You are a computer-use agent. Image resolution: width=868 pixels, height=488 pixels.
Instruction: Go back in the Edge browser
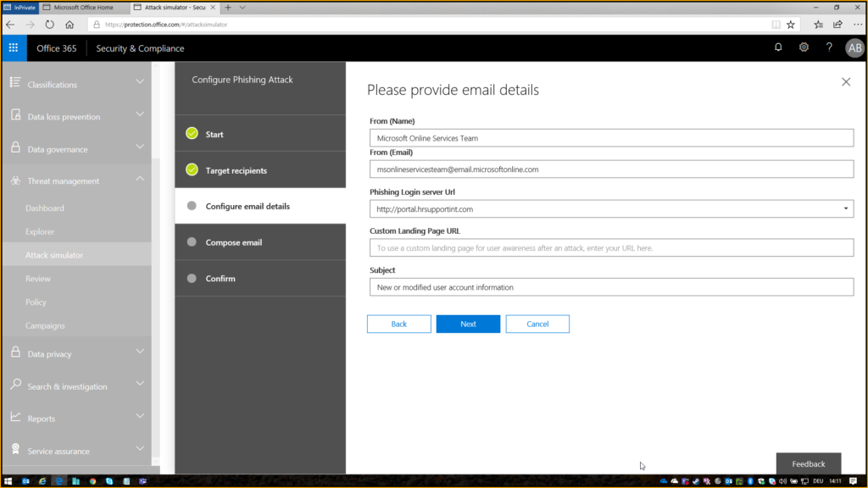[x=10, y=25]
